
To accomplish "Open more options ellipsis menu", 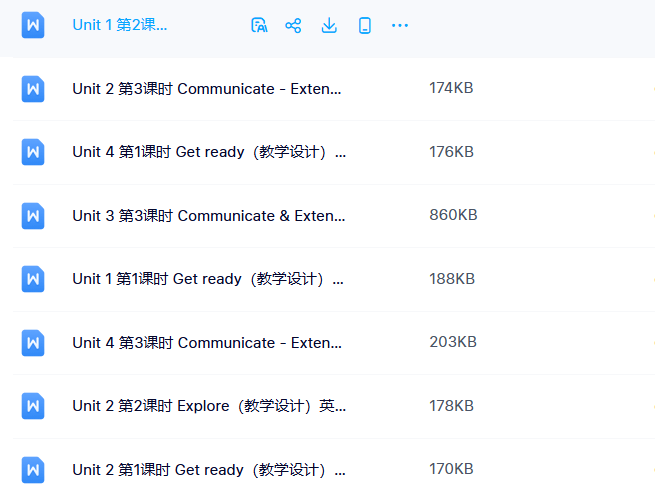I will pos(400,26).
